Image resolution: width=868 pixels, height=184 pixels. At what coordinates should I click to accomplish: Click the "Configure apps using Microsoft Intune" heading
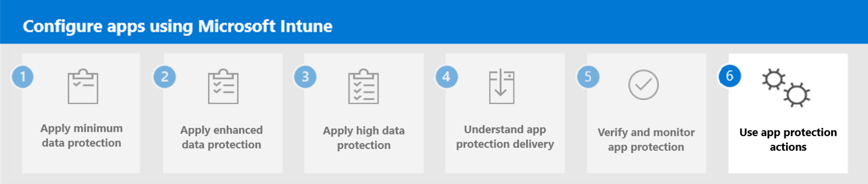click(177, 26)
